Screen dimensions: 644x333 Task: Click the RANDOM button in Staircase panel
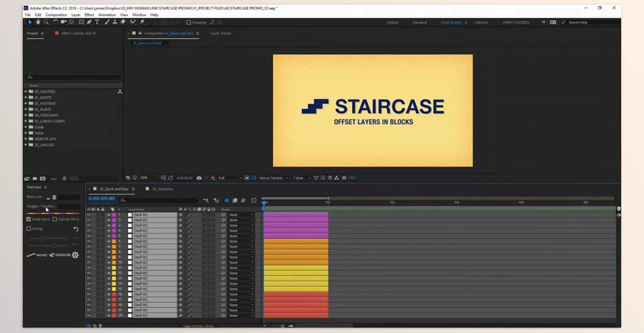60,255
